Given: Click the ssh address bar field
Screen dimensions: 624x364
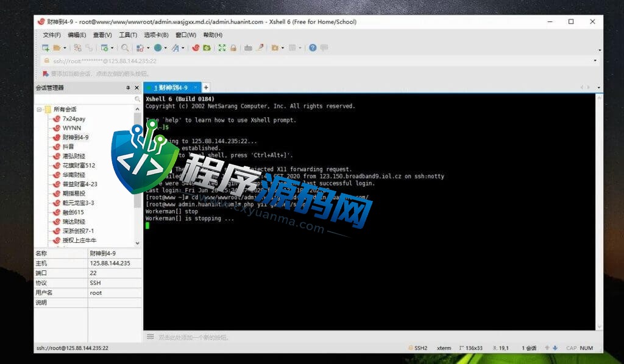Looking at the screenshot, I should pyautogui.click(x=316, y=61).
